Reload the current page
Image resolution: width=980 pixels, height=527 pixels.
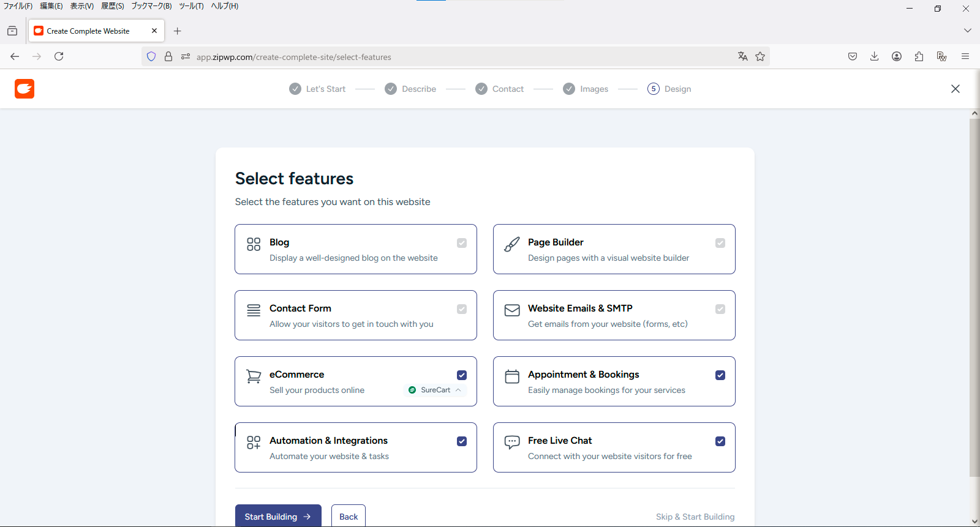click(59, 56)
